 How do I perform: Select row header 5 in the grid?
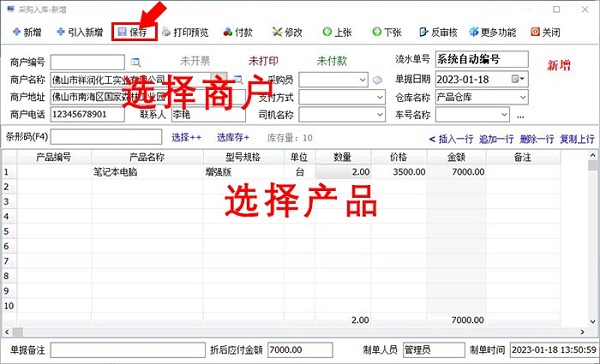click(9, 231)
